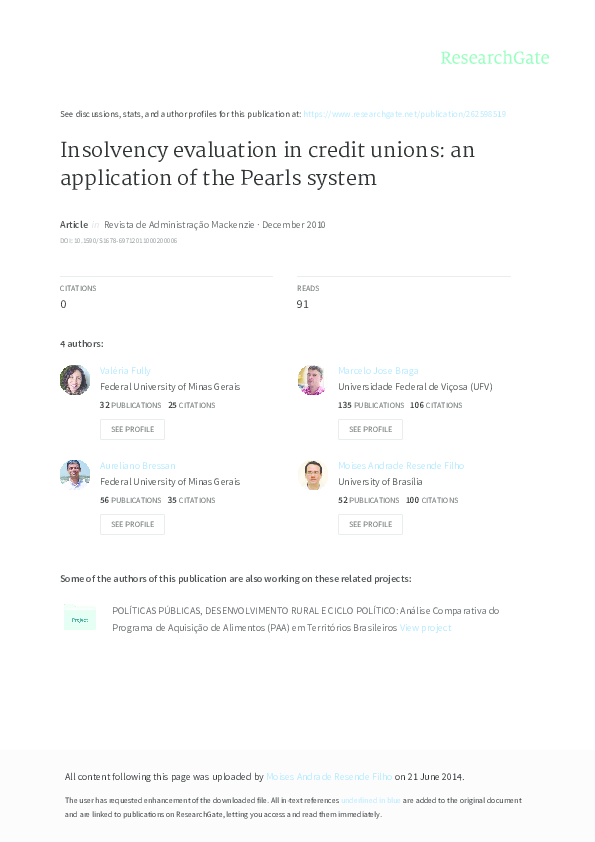Screen dimensions: 595x842
Task: Open Marcelo Jose Braga's author profile link
Action: click(x=378, y=370)
